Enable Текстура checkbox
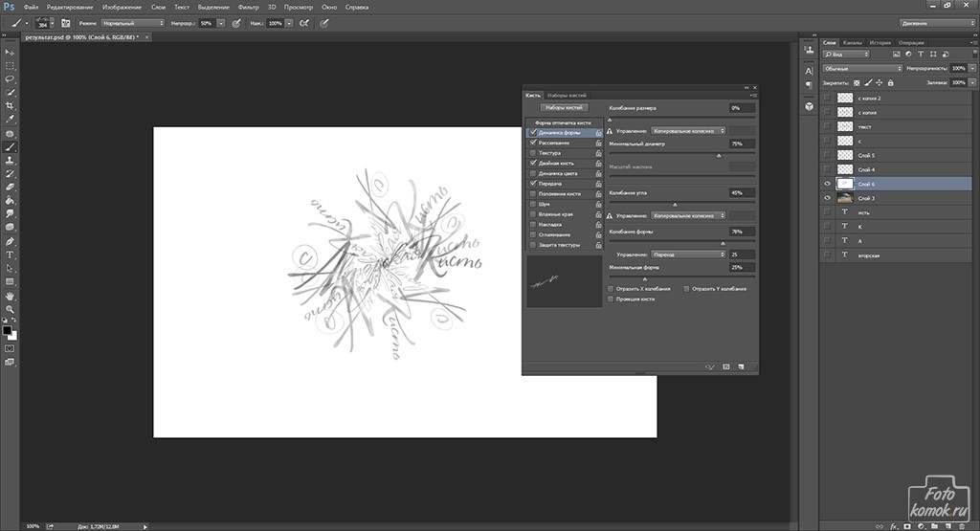 pyautogui.click(x=532, y=153)
